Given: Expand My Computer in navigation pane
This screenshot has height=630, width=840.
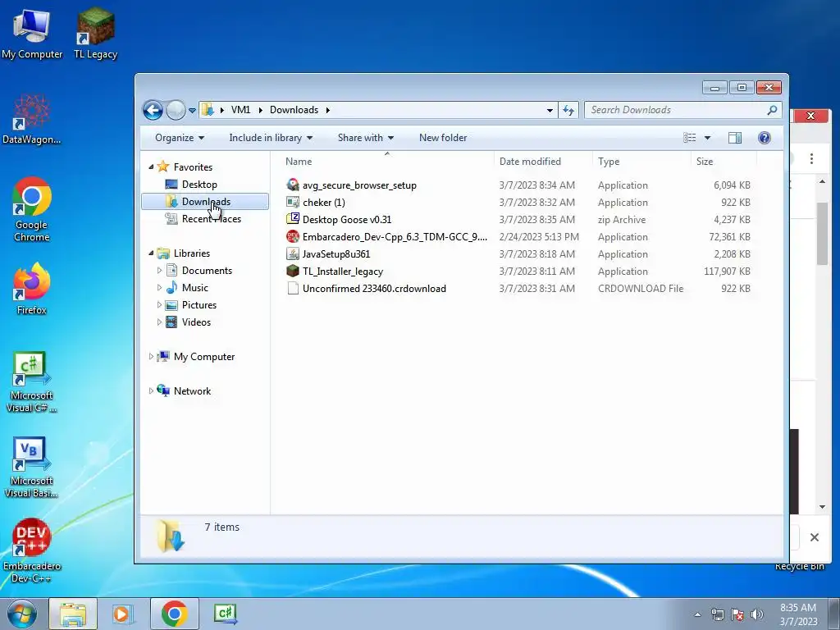Looking at the screenshot, I should coord(151,357).
